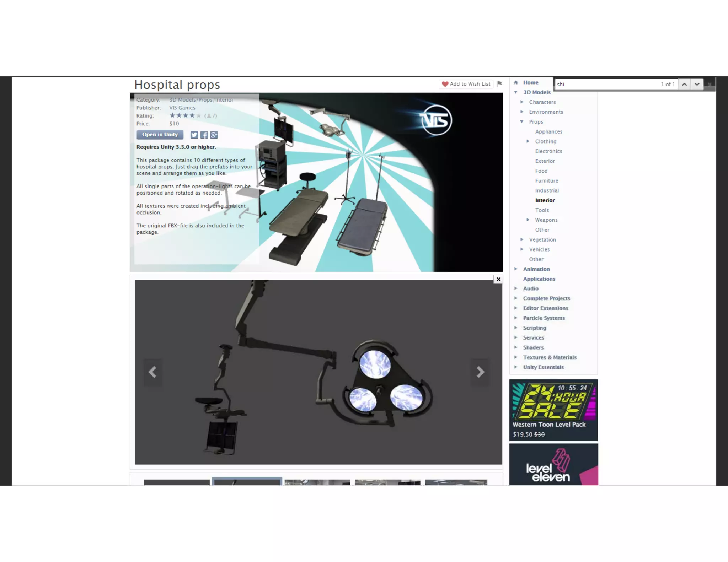Add the asset to Wish List
The image size is (728, 562).
pos(466,84)
